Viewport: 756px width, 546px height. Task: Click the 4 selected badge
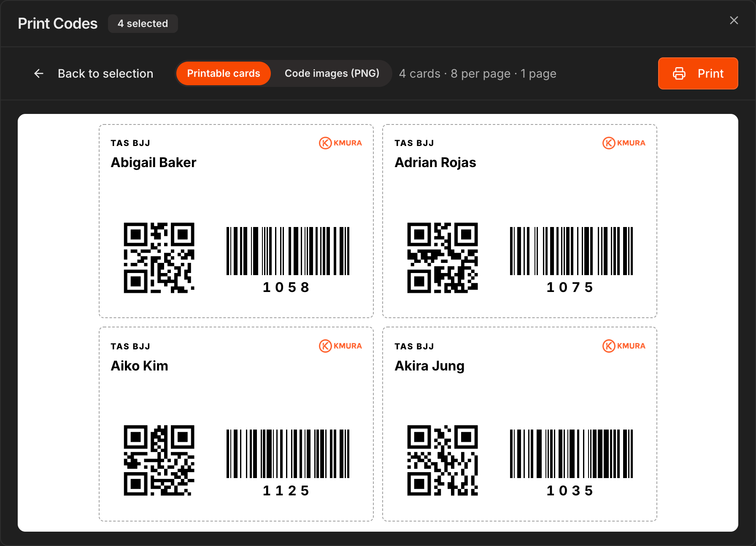[x=143, y=24]
